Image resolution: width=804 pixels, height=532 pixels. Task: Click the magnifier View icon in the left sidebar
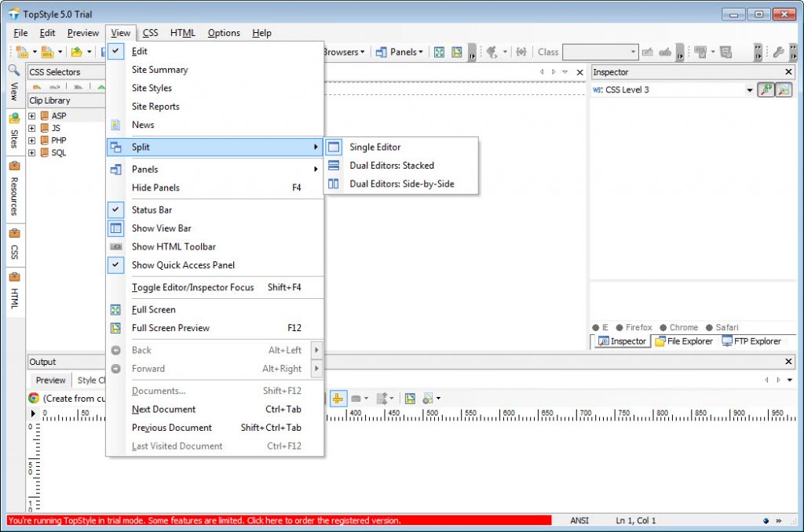pos(14,71)
